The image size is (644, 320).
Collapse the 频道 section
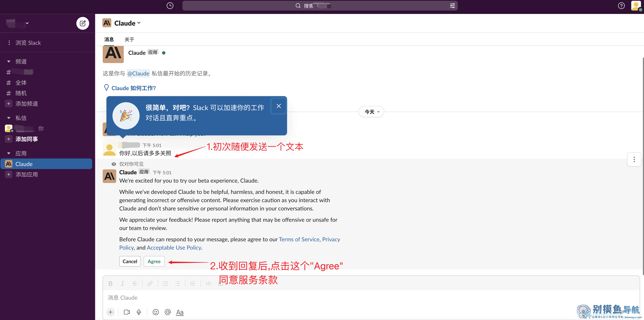point(9,61)
